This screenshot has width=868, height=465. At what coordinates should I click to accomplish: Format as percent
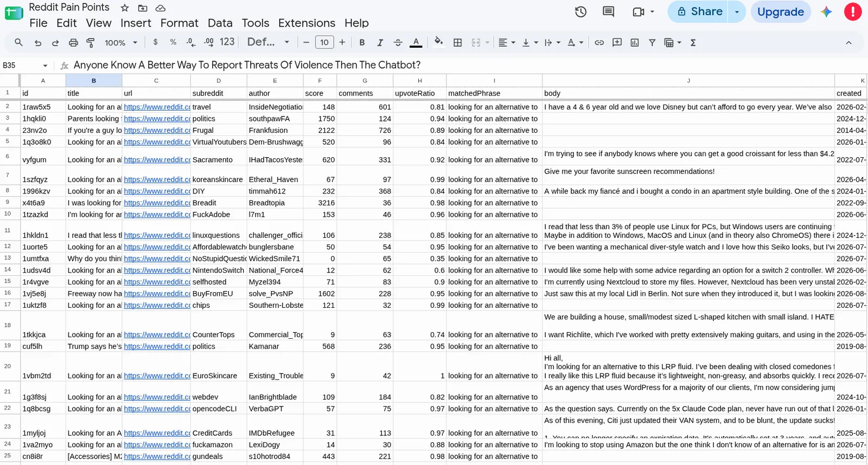pyautogui.click(x=173, y=42)
